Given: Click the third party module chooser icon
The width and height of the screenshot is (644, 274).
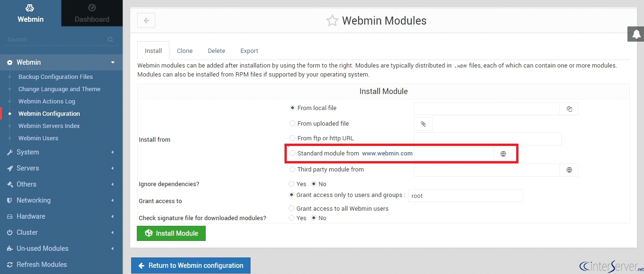Looking at the screenshot, I should tap(569, 170).
